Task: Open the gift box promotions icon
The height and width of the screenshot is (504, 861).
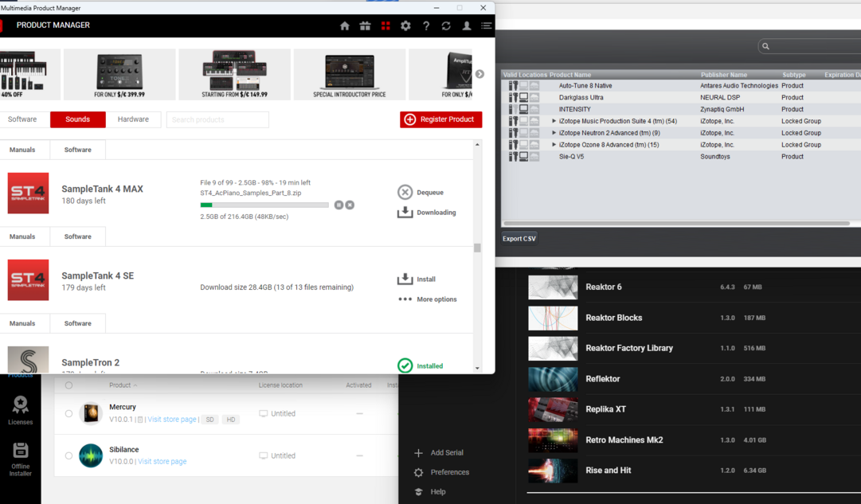Action: [x=365, y=25]
